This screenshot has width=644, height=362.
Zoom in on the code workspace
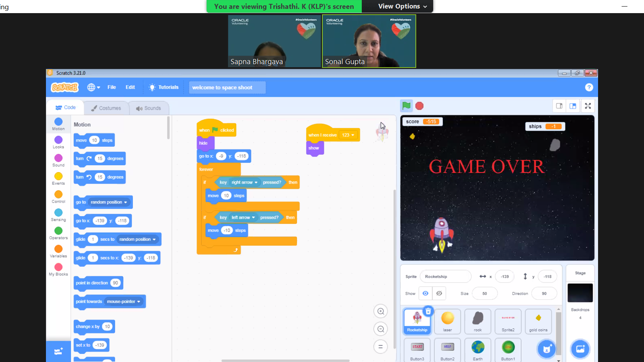point(381,311)
